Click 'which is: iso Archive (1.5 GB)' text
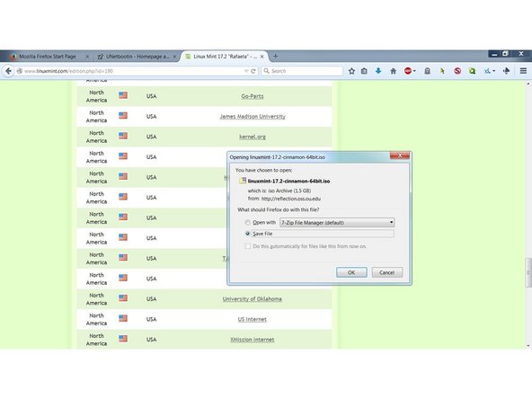The height and width of the screenshot is (399, 532). tap(279, 191)
